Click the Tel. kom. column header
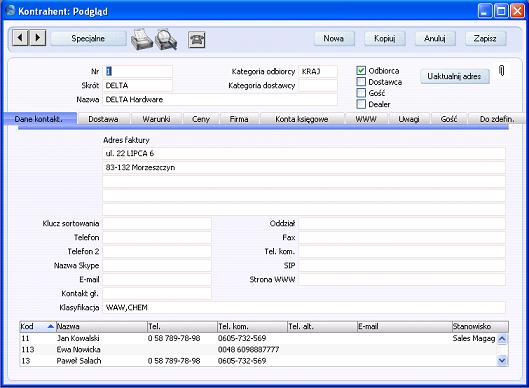This screenshot has width=529, height=388. point(252,326)
